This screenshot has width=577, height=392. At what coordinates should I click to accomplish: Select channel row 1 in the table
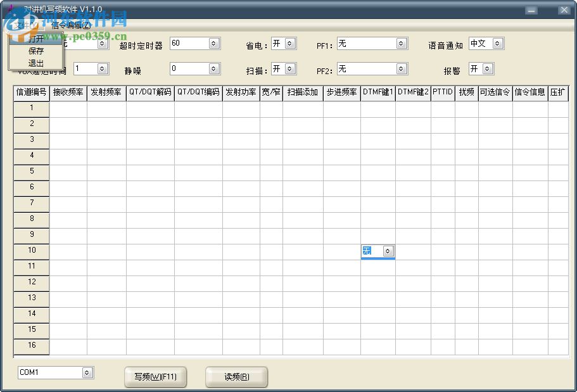[x=30, y=108]
